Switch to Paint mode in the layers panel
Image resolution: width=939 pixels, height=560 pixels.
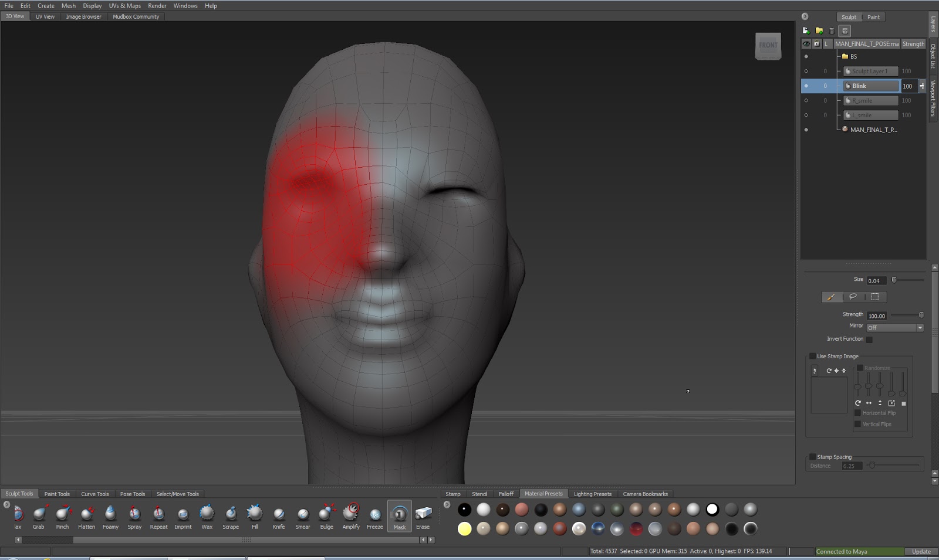pos(873,17)
